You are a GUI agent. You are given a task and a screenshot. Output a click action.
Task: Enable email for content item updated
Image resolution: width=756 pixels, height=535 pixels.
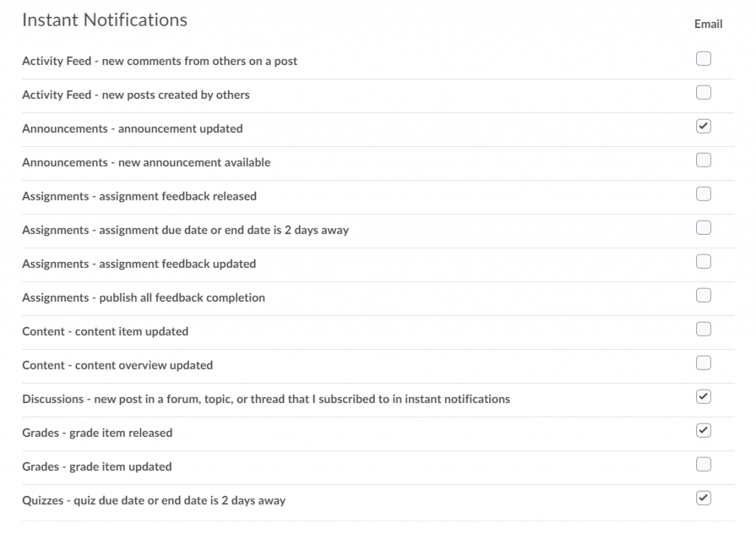coord(704,329)
